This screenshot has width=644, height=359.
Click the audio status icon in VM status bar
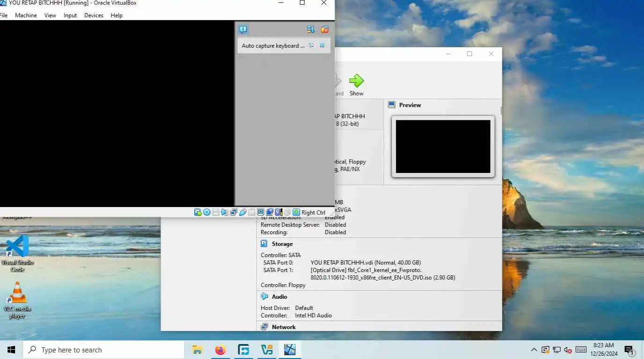(224, 212)
